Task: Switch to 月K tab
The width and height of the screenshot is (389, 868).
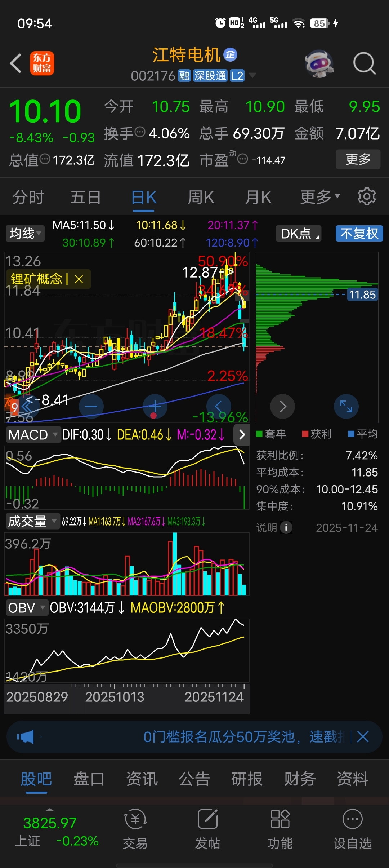Action: 258,197
